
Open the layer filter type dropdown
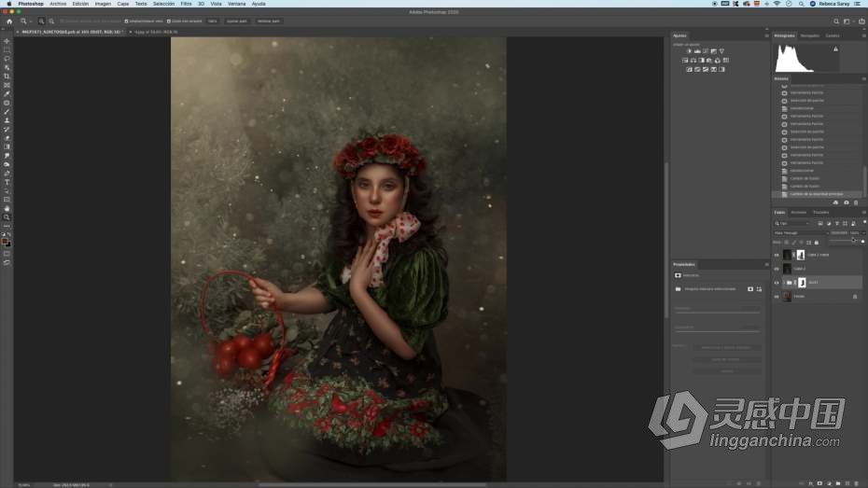pos(794,224)
